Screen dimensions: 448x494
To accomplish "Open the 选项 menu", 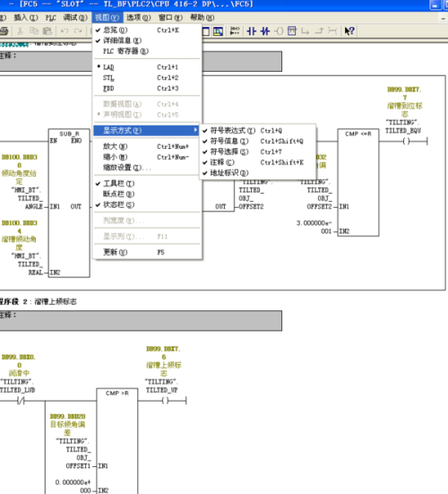I will click(139, 17).
